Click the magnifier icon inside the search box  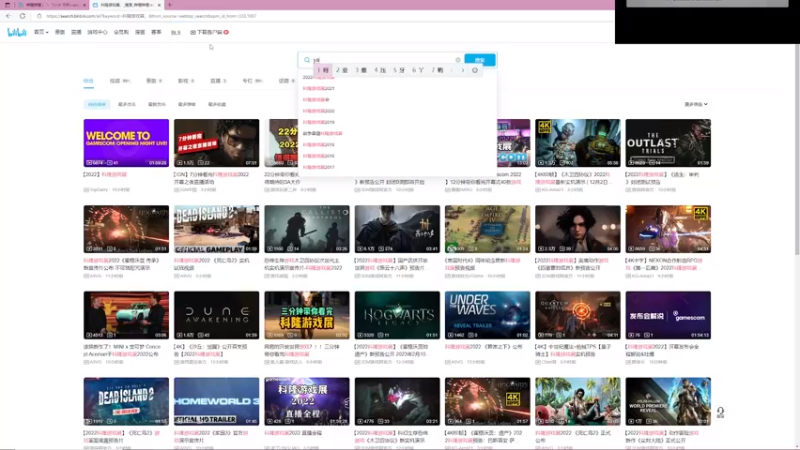coord(307,60)
